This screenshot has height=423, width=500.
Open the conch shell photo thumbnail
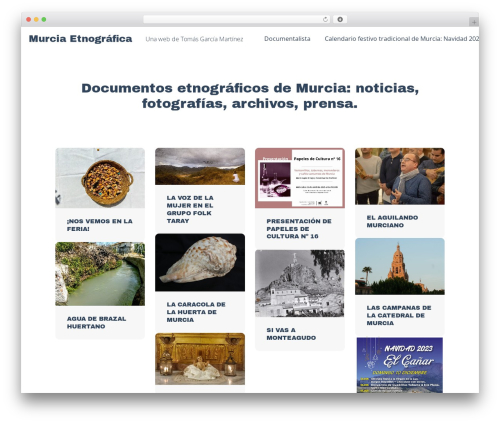(200, 262)
